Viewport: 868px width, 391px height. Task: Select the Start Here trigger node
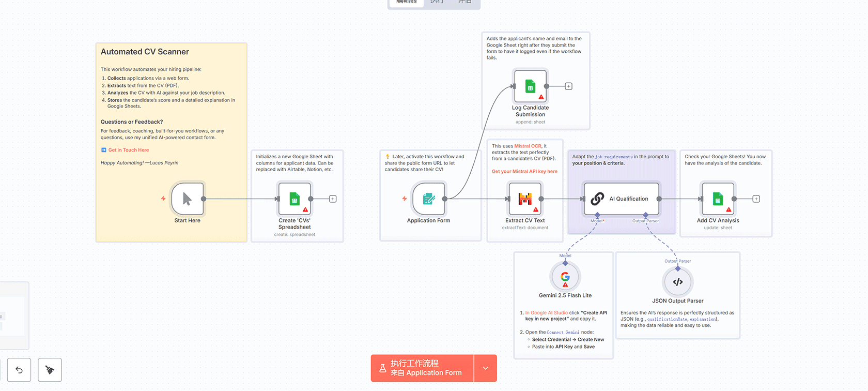point(187,199)
